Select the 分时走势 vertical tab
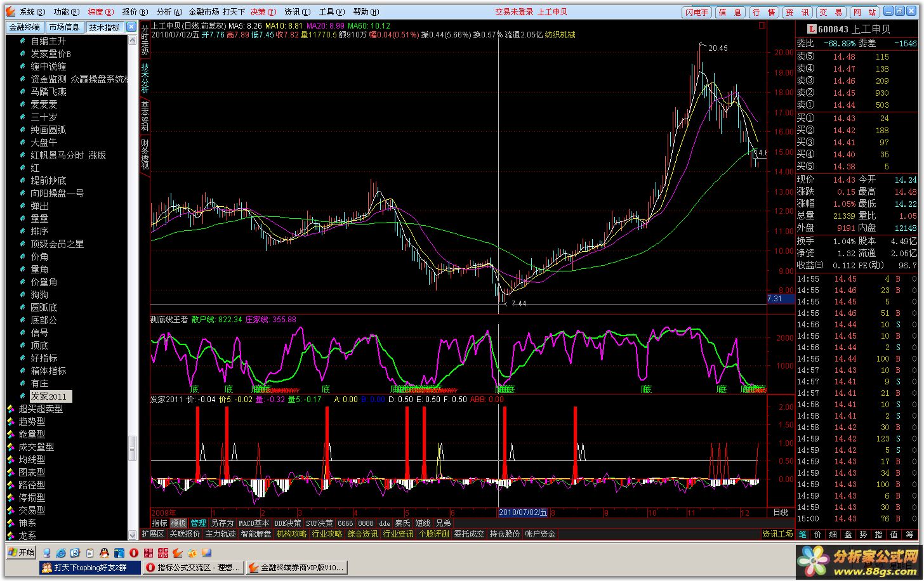 [x=145, y=40]
